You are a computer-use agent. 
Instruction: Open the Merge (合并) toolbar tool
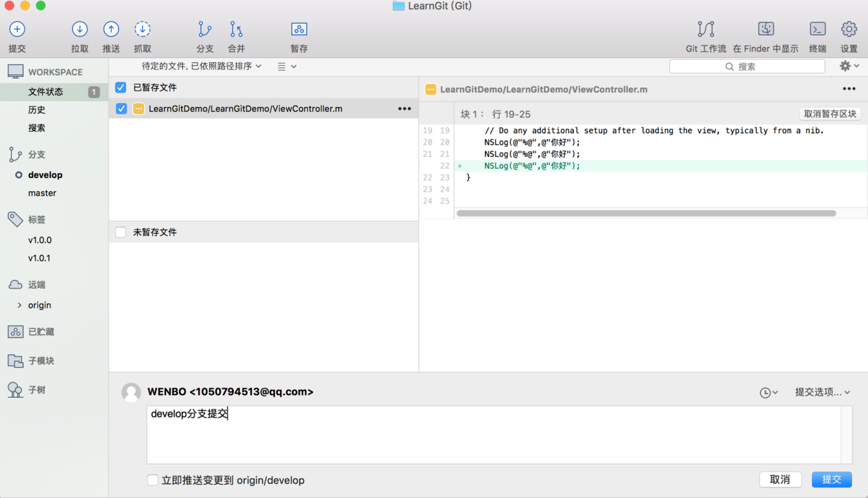tap(237, 29)
